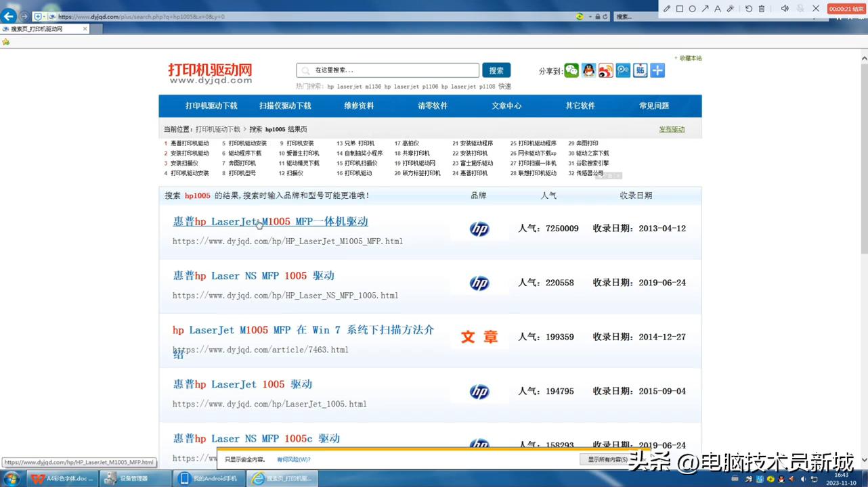The width and height of the screenshot is (868, 487).
Task: Click the 显示所有内容(S) button
Action: (x=608, y=459)
